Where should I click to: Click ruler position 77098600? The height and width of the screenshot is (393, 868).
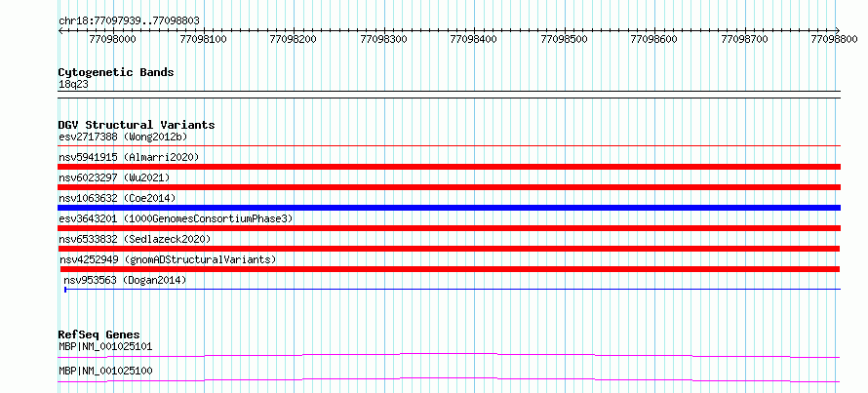click(654, 39)
